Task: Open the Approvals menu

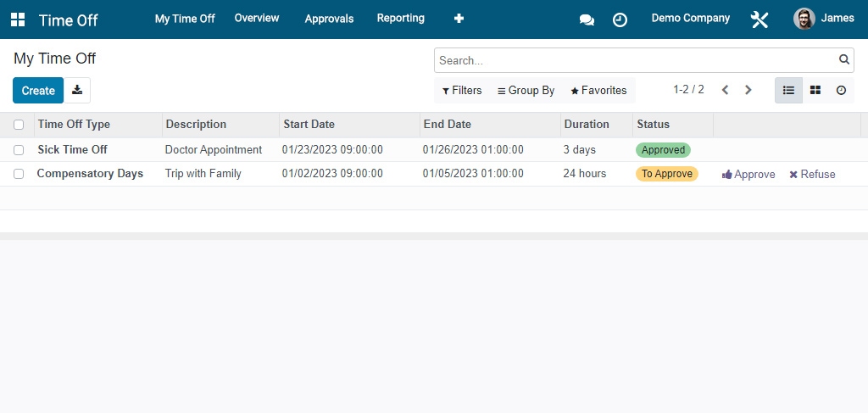Action: coord(329,19)
